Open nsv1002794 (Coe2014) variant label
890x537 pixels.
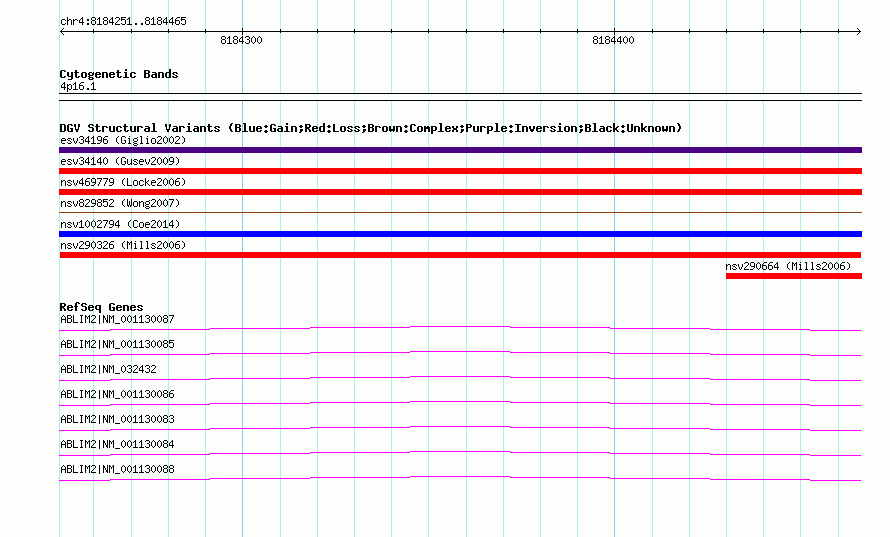click(120, 224)
